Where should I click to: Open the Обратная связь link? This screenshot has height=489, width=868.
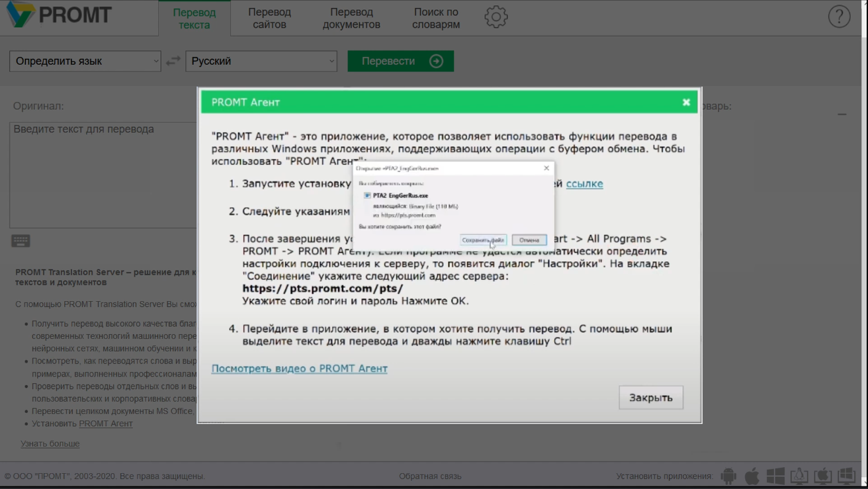click(x=430, y=476)
